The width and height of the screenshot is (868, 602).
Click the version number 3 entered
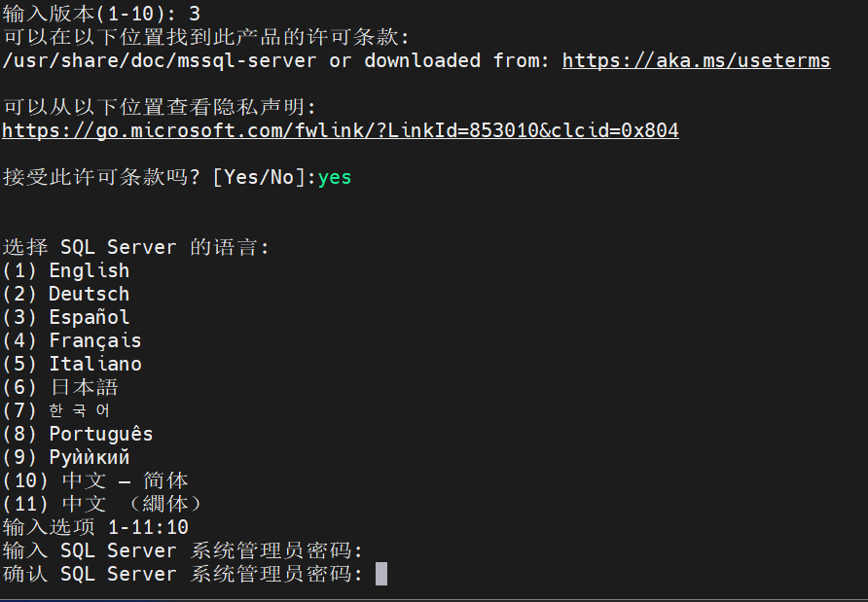tap(195, 14)
